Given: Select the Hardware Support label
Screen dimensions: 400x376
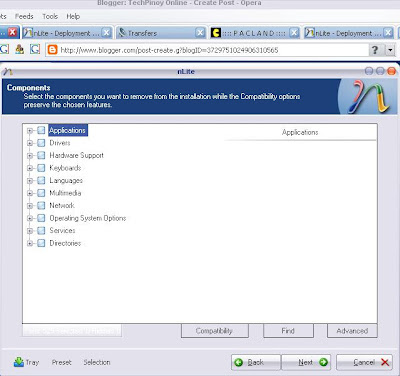Looking at the screenshot, I should [76, 155].
